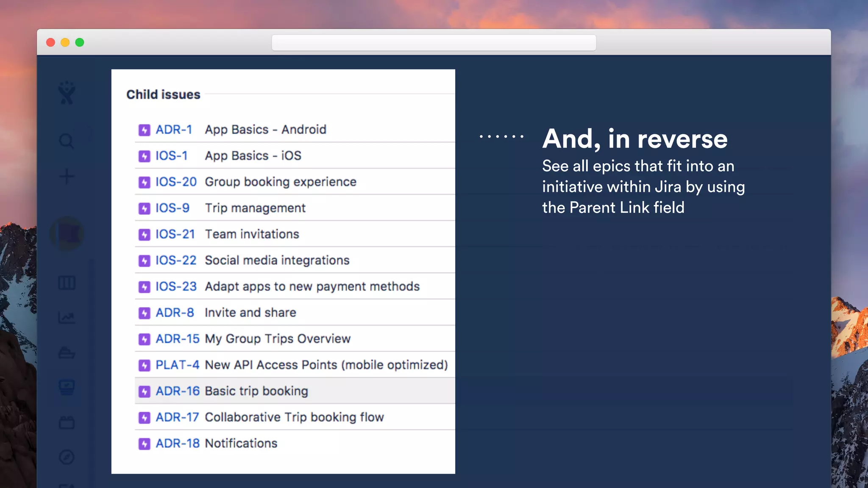Open the ADR-17 issue link

click(x=177, y=417)
